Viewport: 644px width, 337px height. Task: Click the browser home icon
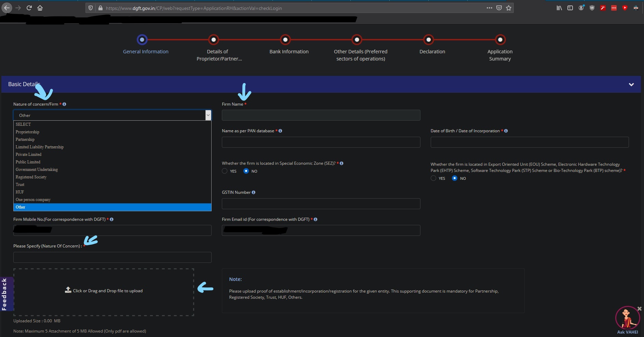click(40, 8)
